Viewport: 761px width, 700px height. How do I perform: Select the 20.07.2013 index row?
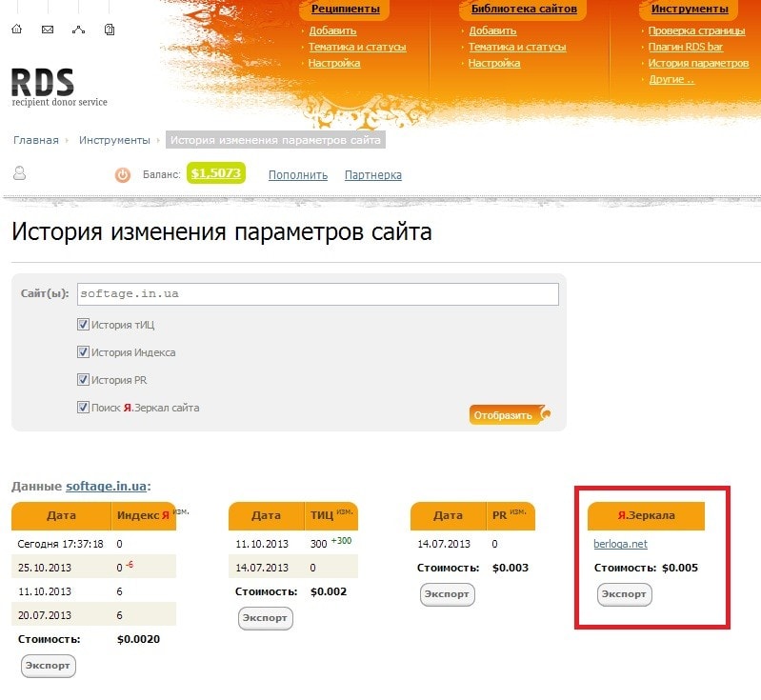(x=93, y=615)
